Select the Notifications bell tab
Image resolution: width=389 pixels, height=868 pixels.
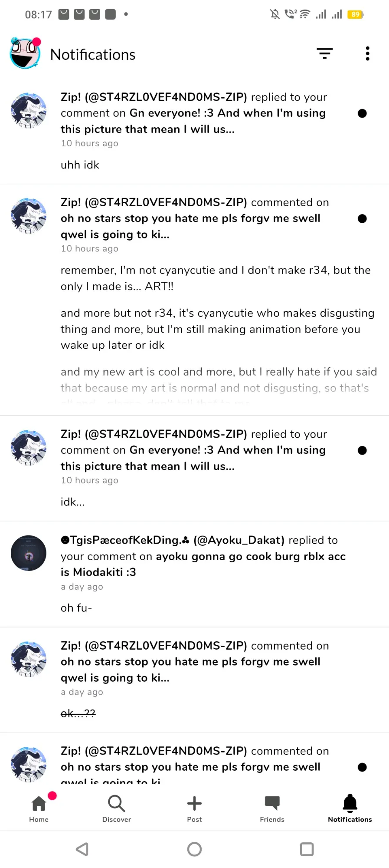[x=350, y=808]
